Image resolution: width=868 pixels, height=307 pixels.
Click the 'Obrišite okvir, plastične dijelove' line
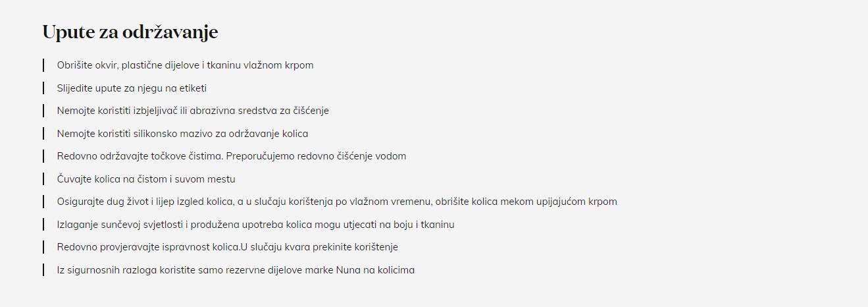click(185, 65)
